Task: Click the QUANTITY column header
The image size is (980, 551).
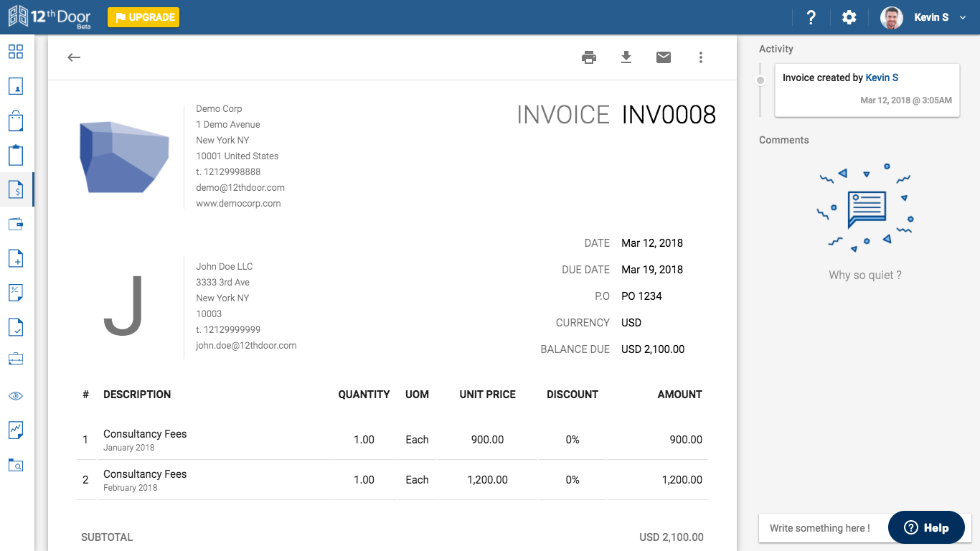Action: pyautogui.click(x=364, y=395)
